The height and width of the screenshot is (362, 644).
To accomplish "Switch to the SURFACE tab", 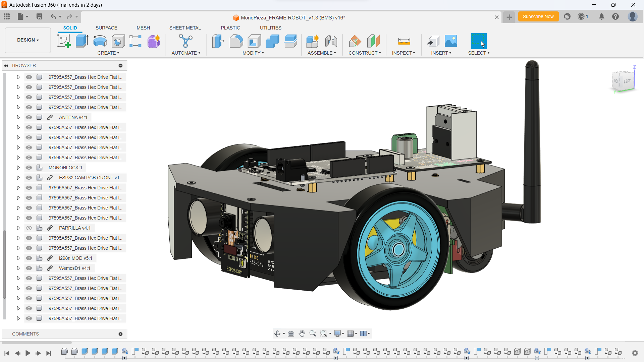I will point(106,28).
